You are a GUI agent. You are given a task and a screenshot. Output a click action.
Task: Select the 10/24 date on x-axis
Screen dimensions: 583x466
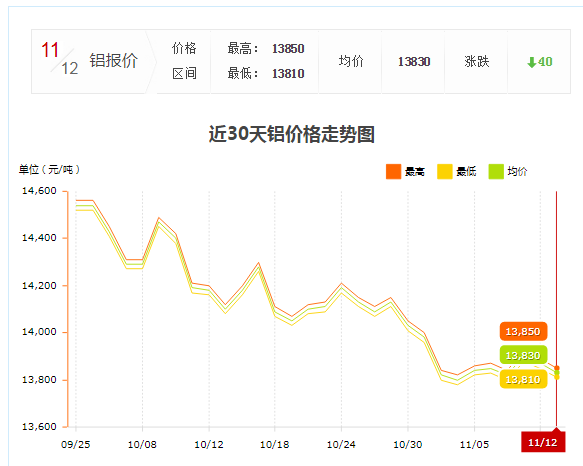click(x=341, y=444)
